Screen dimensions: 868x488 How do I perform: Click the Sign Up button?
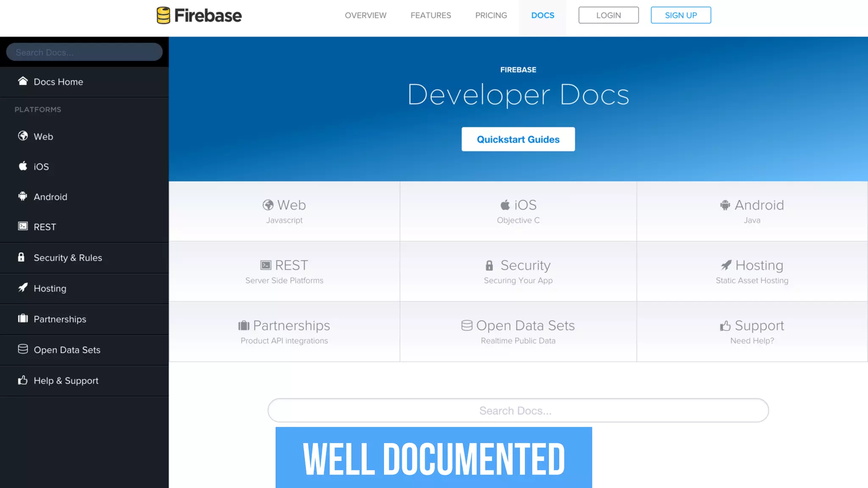coord(681,15)
